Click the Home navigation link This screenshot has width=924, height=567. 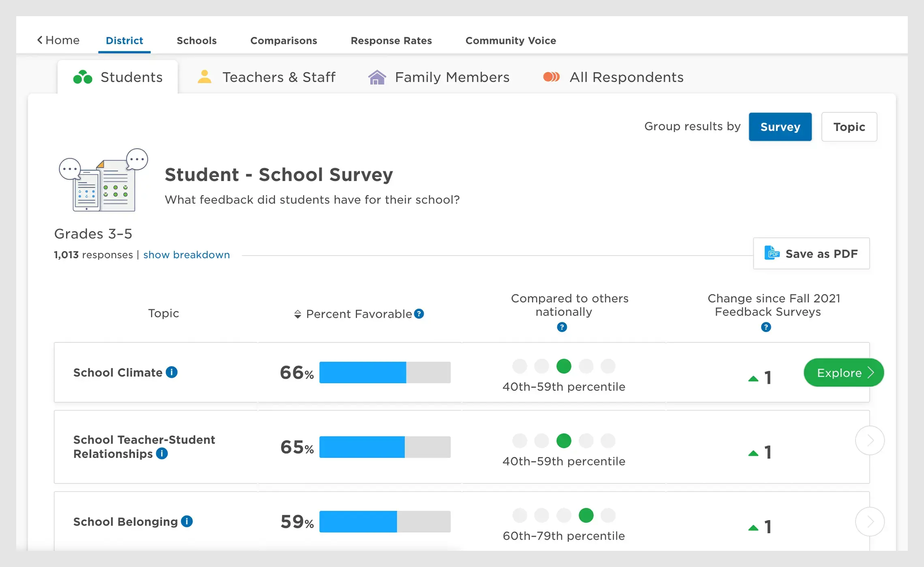pos(59,40)
